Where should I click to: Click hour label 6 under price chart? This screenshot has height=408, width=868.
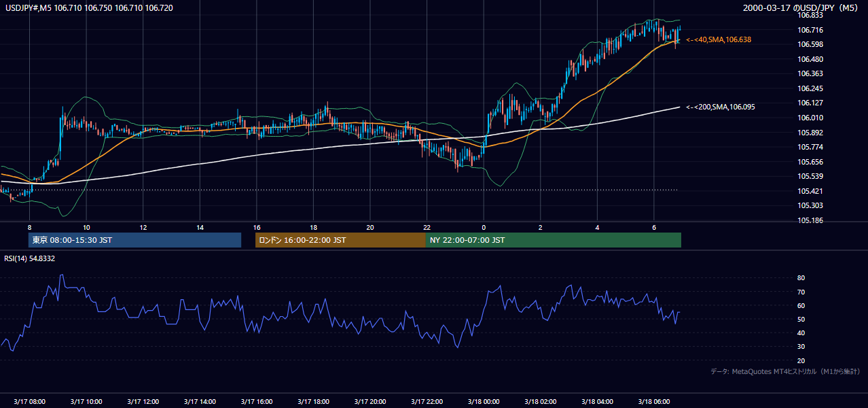(x=654, y=227)
